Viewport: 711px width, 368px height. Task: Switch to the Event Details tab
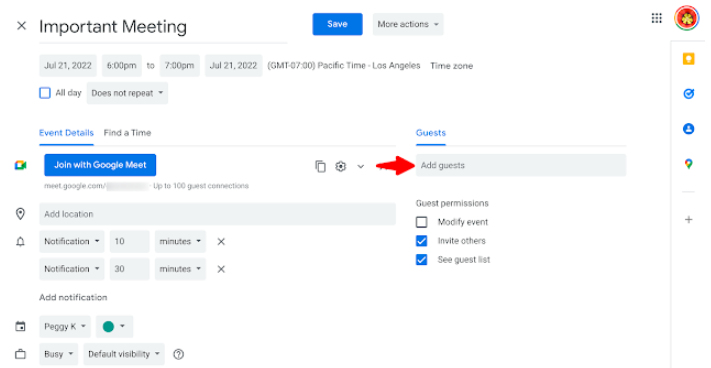tap(66, 133)
